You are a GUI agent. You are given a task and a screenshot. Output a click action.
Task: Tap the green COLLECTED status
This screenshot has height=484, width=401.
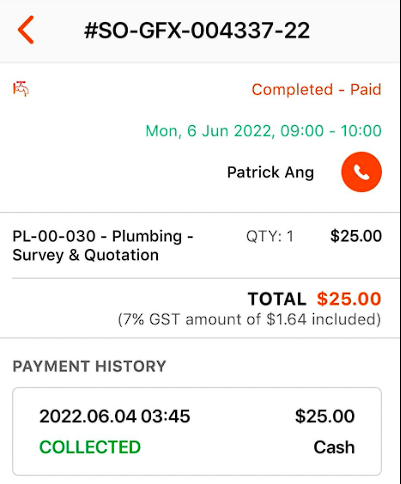pos(90,447)
